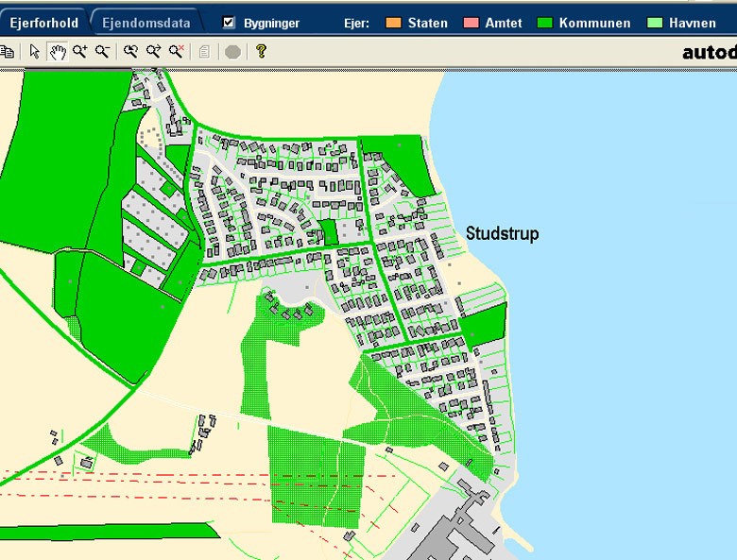737x560 pixels.
Task: Open help with the yellow question mark
Action: [x=262, y=51]
